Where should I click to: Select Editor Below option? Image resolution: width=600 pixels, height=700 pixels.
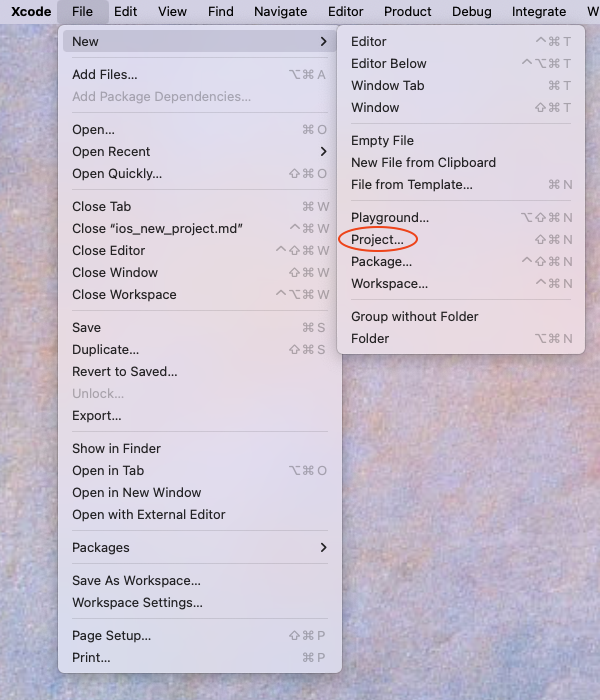(388, 64)
